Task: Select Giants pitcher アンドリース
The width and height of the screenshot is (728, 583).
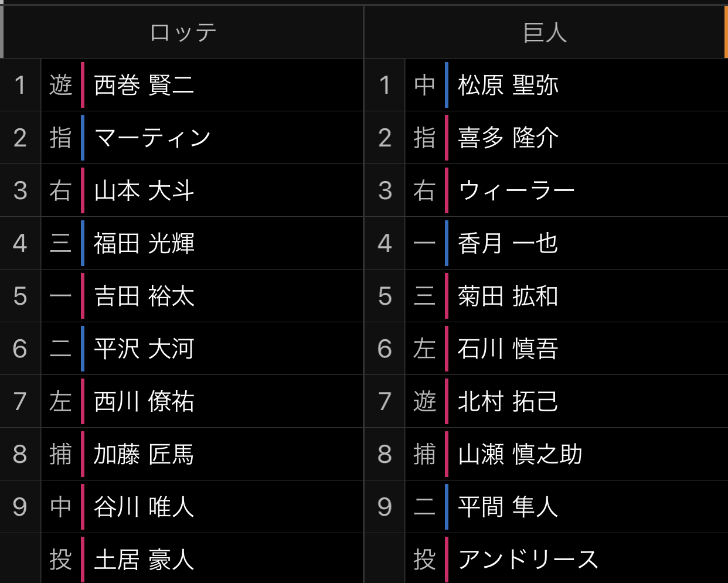Action: pos(528,560)
